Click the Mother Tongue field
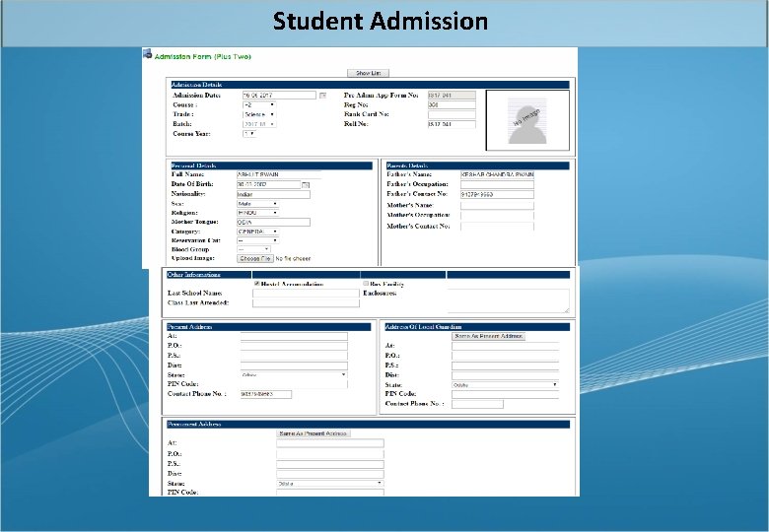 [x=274, y=222]
